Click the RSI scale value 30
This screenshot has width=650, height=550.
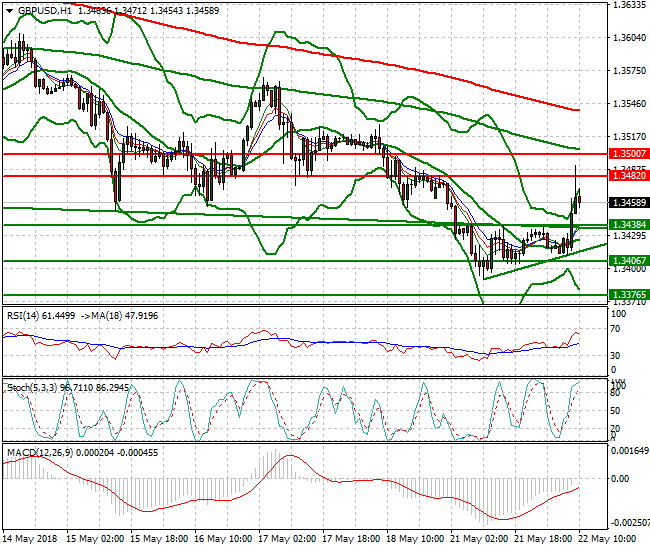click(616, 356)
